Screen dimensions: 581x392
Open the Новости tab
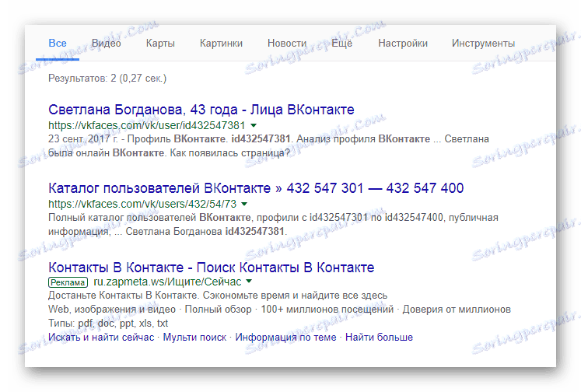pyautogui.click(x=287, y=43)
